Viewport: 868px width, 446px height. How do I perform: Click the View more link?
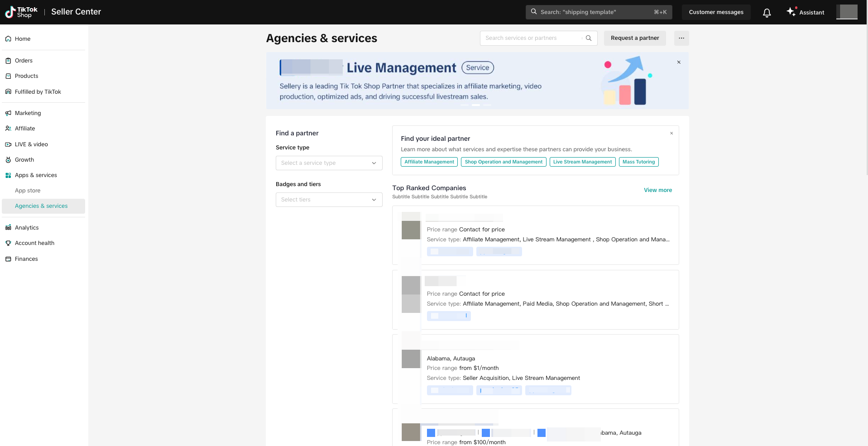click(657, 190)
